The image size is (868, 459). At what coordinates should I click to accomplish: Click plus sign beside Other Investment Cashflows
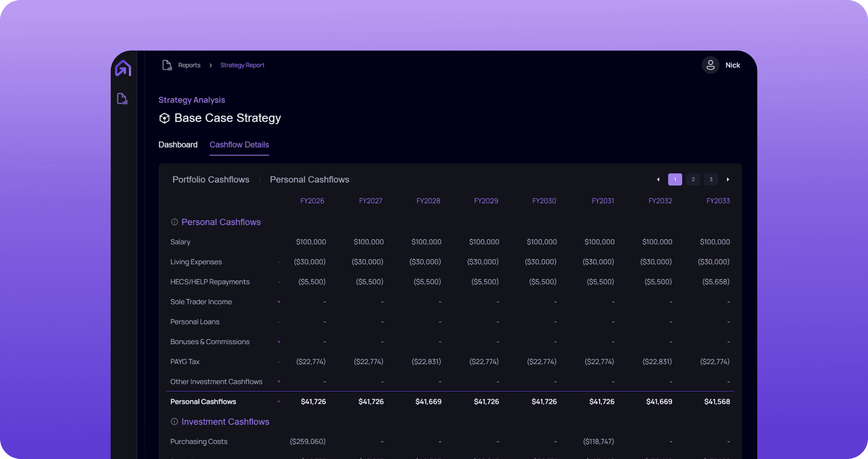point(279,382)
